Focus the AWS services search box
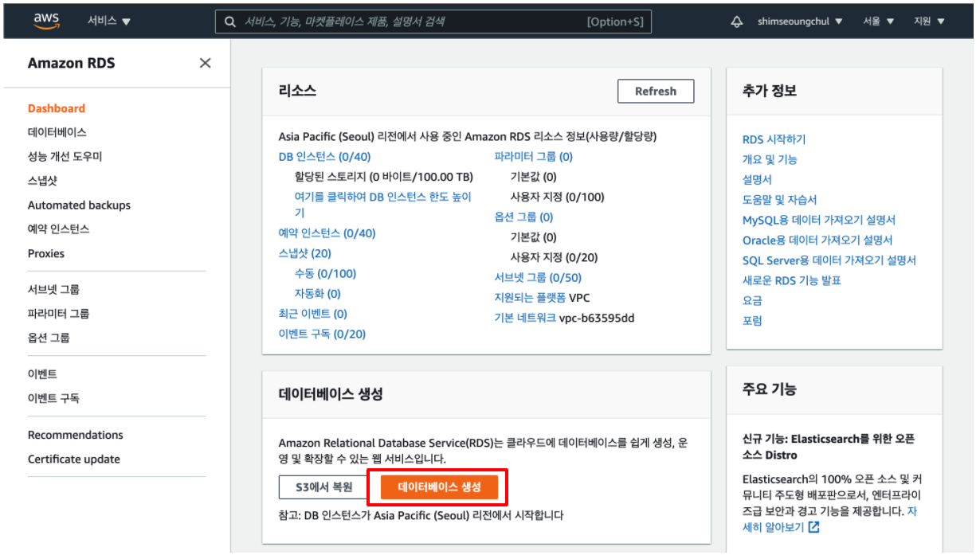 [x=433, y=22]
